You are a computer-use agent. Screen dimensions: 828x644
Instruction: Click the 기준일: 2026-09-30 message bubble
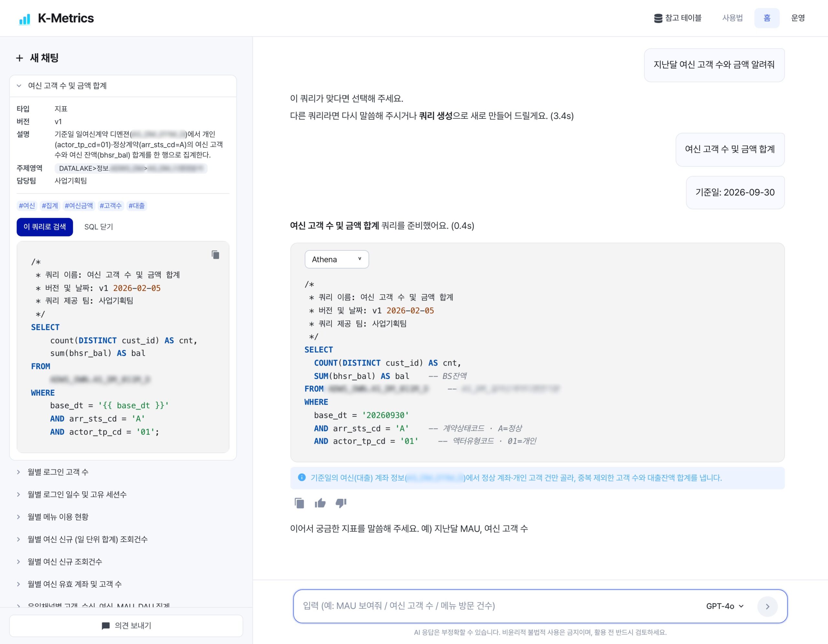(x=735, y=192)
